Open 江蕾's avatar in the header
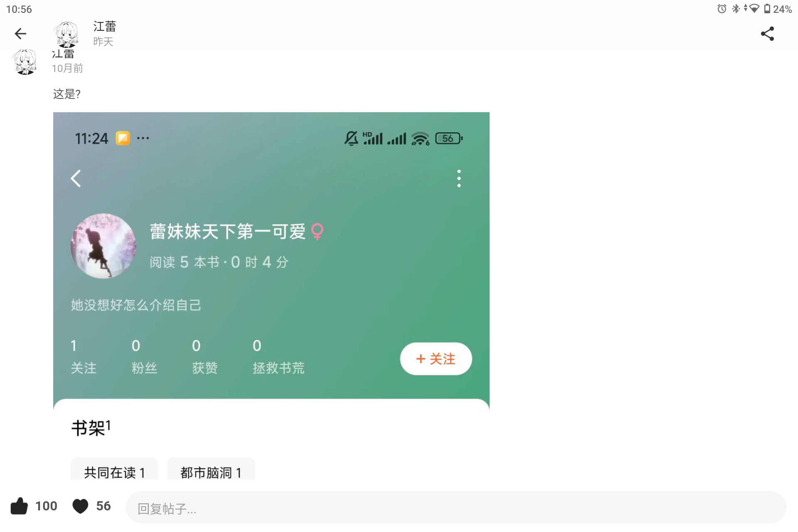 (x=66, y=34)
